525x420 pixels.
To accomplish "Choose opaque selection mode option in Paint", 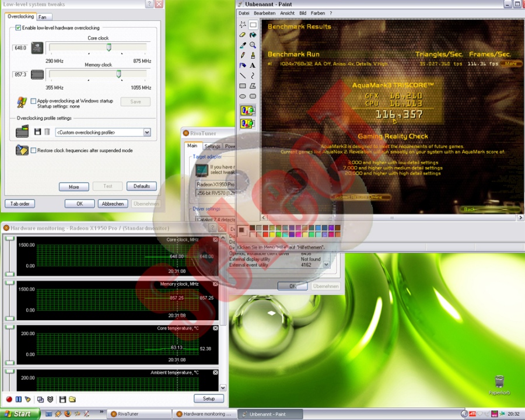I will pyautogui.click(x=247, y=110).
